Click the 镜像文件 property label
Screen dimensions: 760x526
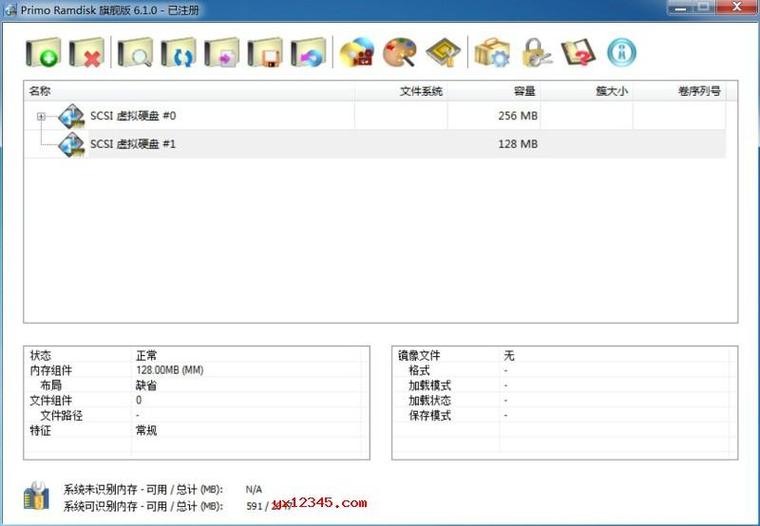tap(419, 355)
